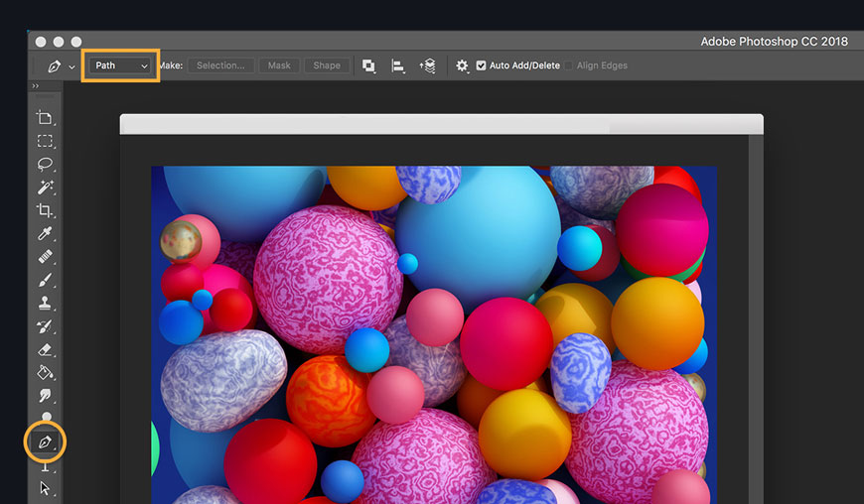Click the red close window button

point(41,42)
